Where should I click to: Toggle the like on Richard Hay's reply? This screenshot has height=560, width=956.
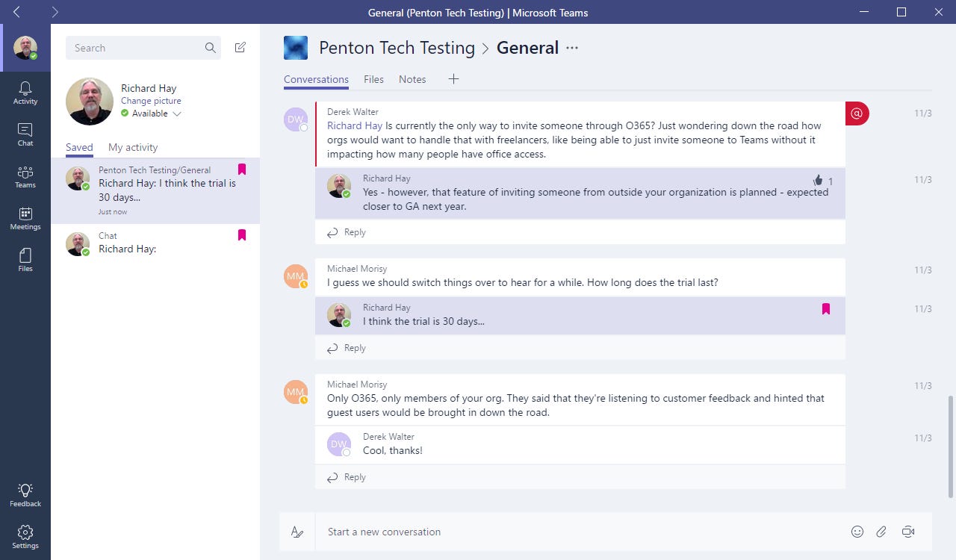point(817,179)
